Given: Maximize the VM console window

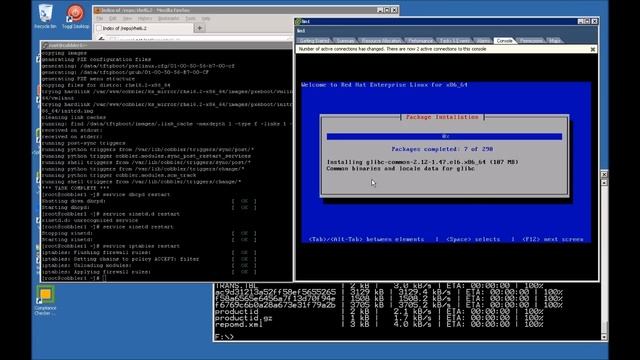Looking at the screenshot, I should pyautogui.click(x=587, y=21).
